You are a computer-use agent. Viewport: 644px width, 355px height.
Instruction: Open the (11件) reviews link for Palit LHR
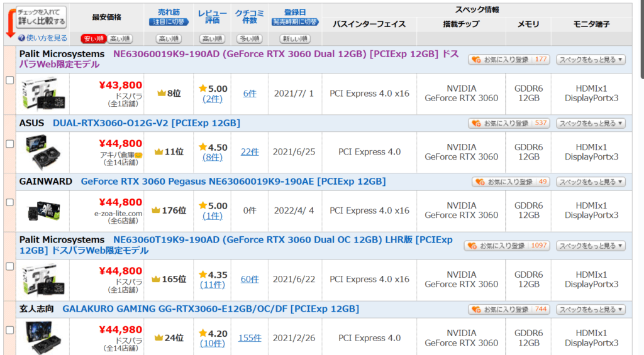(213, 285)
